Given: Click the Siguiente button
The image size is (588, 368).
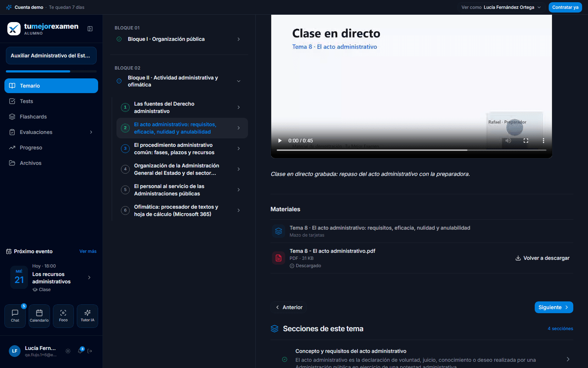Looking at the screenshot, I should pos(554,307).
